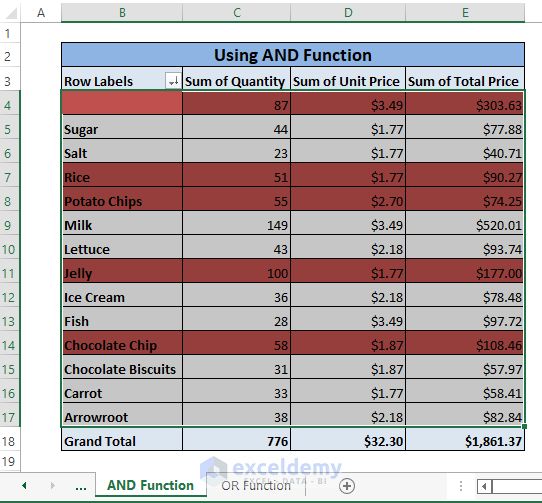Open the Row Labels filter dropdown

tap(173, 81)
